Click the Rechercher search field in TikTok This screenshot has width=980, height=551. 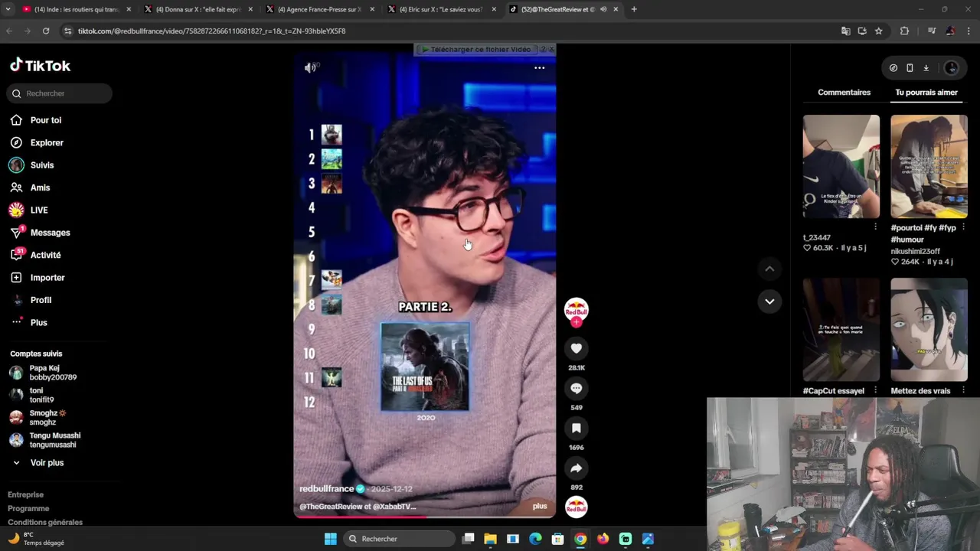click(60, 93)
